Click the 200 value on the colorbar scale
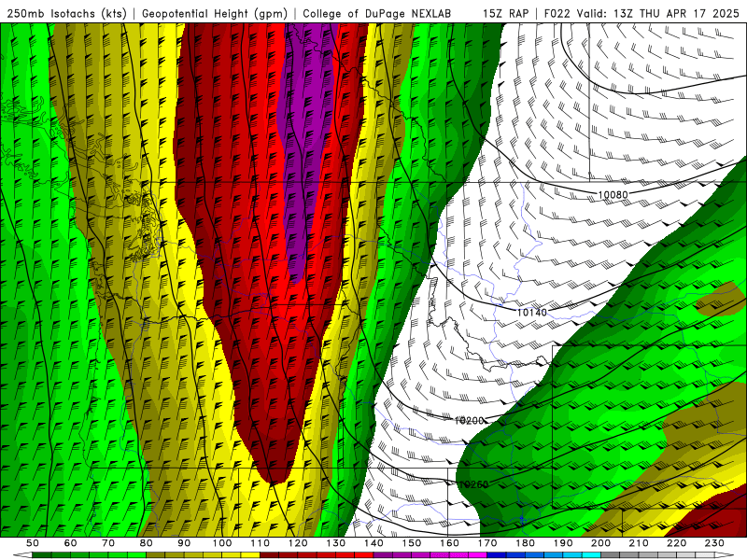The image size is (747, 560). pos(600,543)
